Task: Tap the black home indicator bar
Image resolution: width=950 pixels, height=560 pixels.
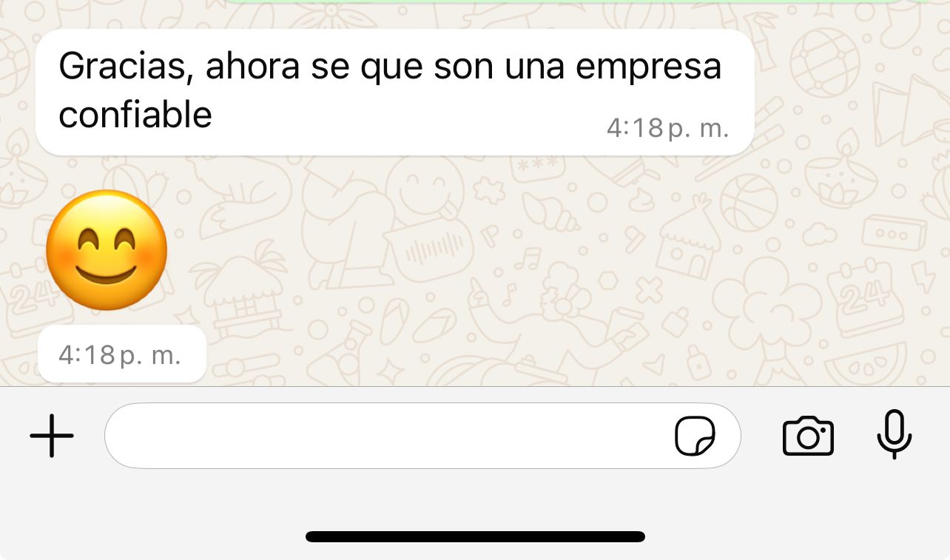Action: (x=475, y=536)
